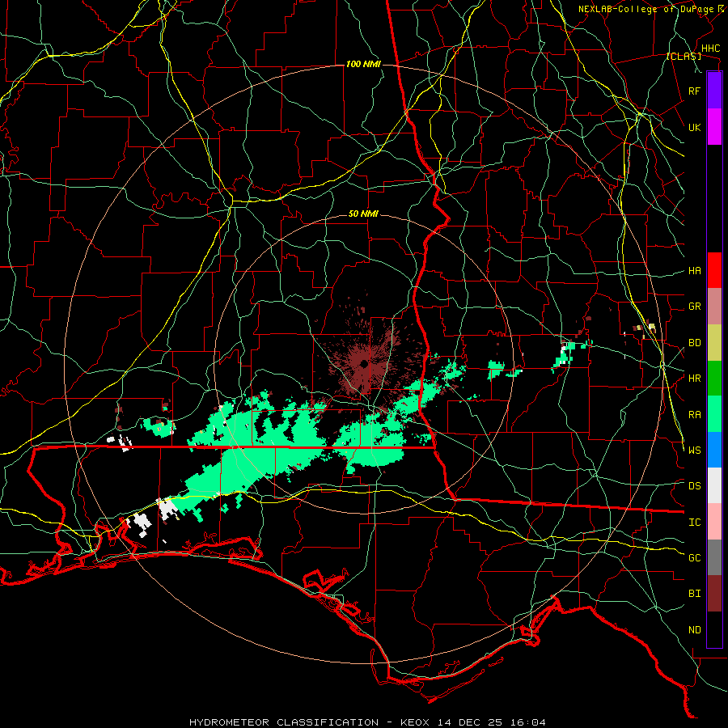Click the 50 NMI range ring label
The width and height of the screenshot is (728, 728).
[x=363, y=214]
